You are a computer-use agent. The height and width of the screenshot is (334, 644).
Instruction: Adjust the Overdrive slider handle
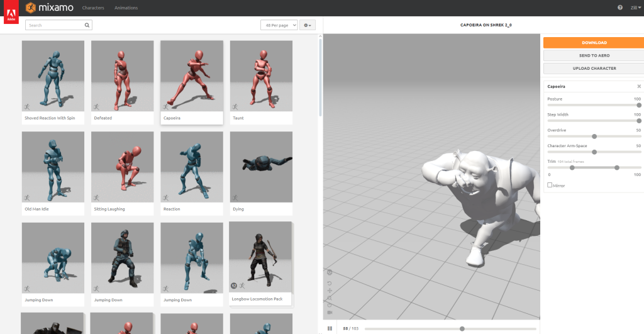(x=594, y=136)
